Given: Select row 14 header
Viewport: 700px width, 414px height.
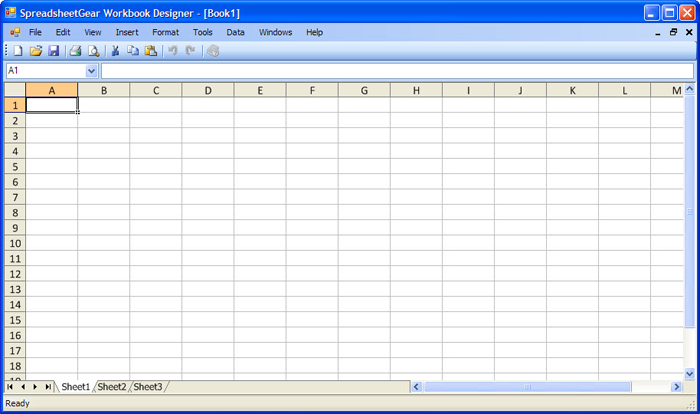Looking at the screenshot, I should pyautogui.click(x=15, y=305).
